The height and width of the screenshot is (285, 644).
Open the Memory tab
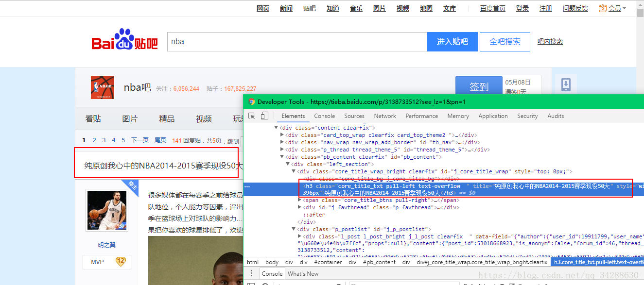(458, 116)
